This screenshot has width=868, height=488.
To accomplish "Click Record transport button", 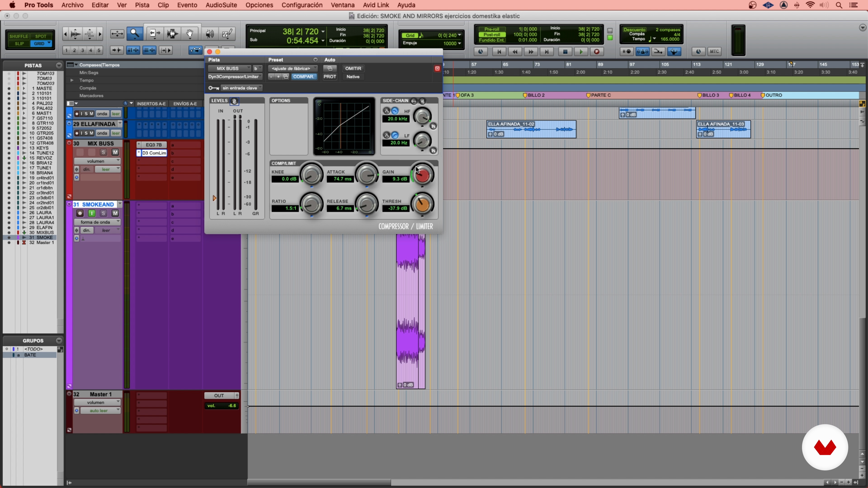I will click(597, 52).
